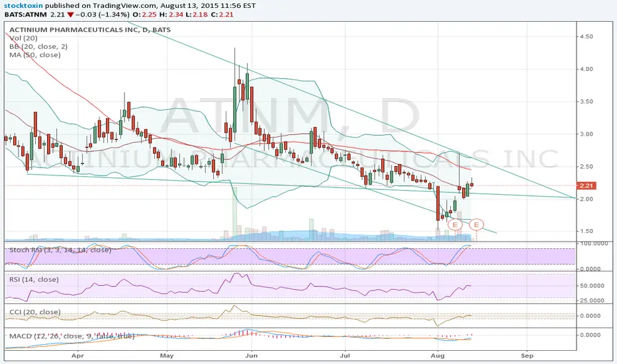Open the stocktoxin author link
The height and width of the screenshot is (364, 617).
24,5
